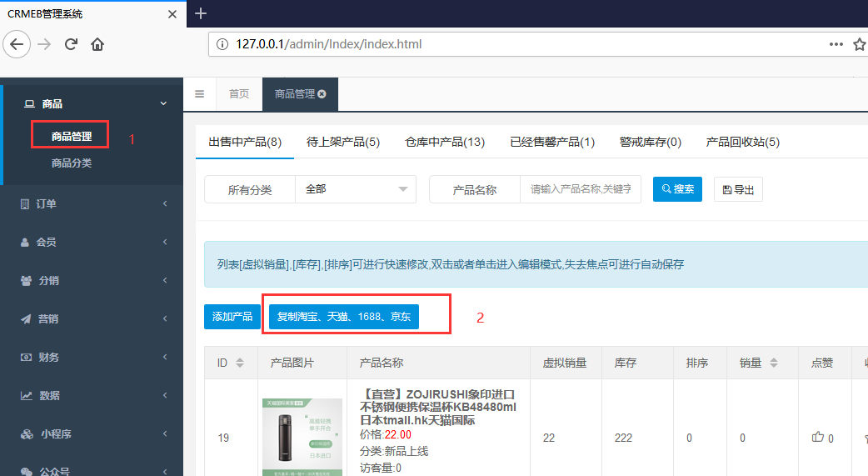Click the 营销 paper plane icon
The height and width of the screenshot is (476, 868).
[26, 318]
